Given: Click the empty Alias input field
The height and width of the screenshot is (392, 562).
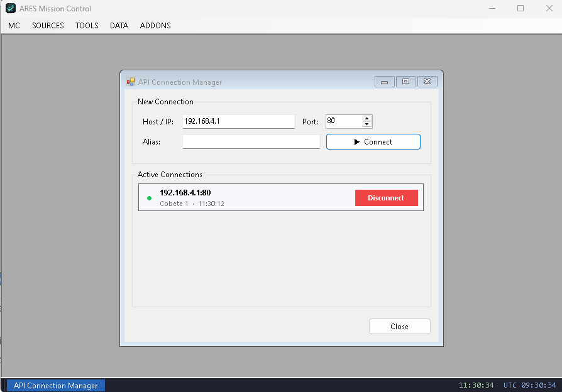Looking at the screenshot, I should [251, 142].
